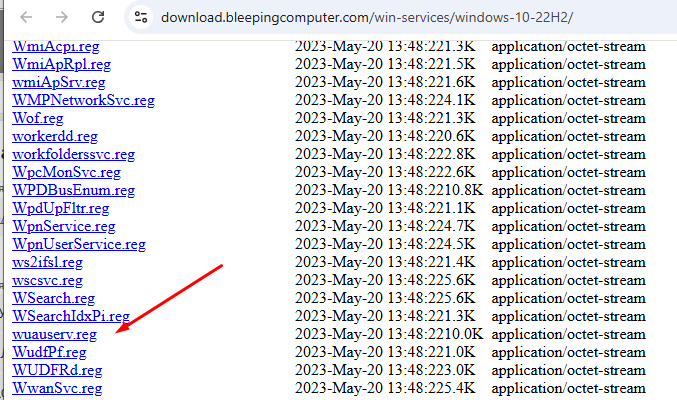Screen dimensions: 677x400
Task: Open the WmiAcpi.reg file link
Action: click(x=56, y=46)
